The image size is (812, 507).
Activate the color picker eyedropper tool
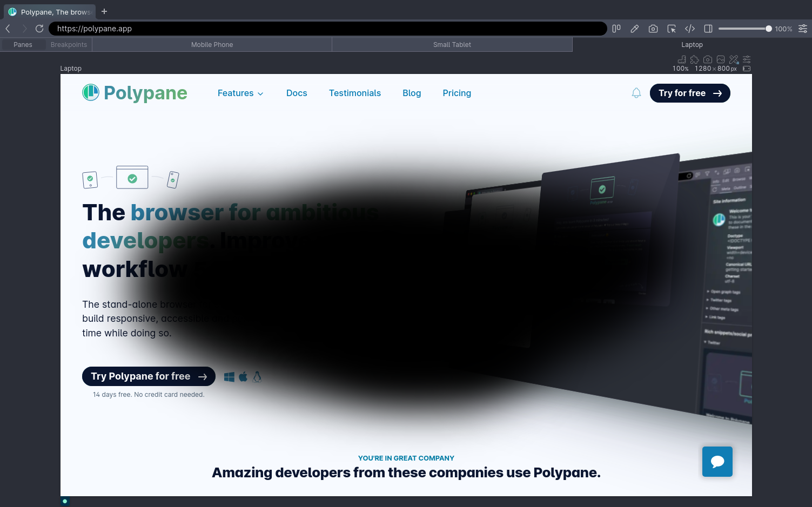pos(635,29)
